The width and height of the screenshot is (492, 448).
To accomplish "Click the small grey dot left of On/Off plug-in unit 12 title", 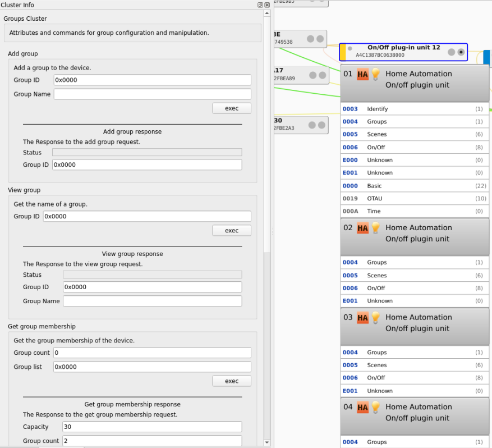I will click(x=350, y=49).
